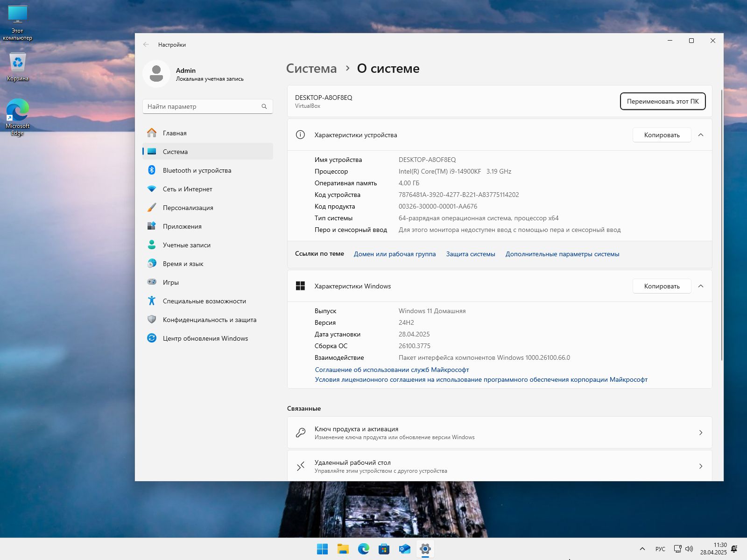The width and height of the screenshot is (747, 560).
Task: Click the back arrow in Настройки title bar
Action: 146,45
